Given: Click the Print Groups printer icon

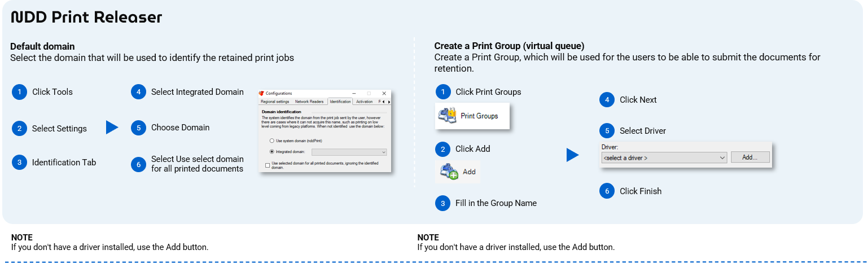Looking at the screenshot, I should point(448,115).
